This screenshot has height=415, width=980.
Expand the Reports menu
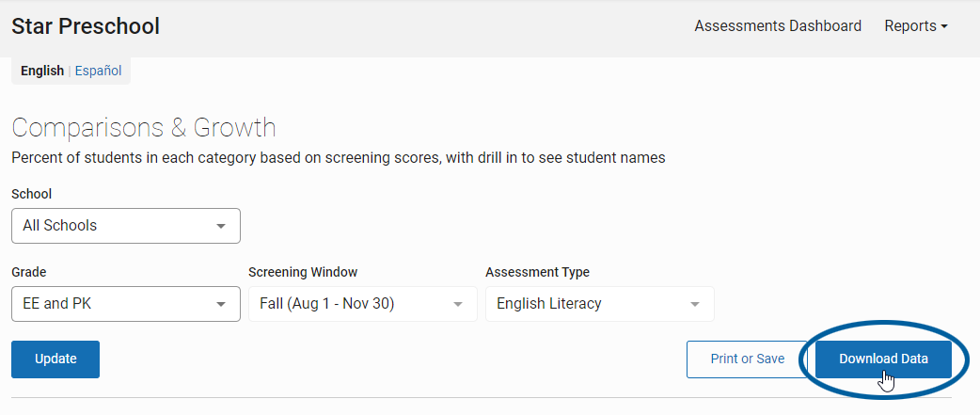(916, 26)
